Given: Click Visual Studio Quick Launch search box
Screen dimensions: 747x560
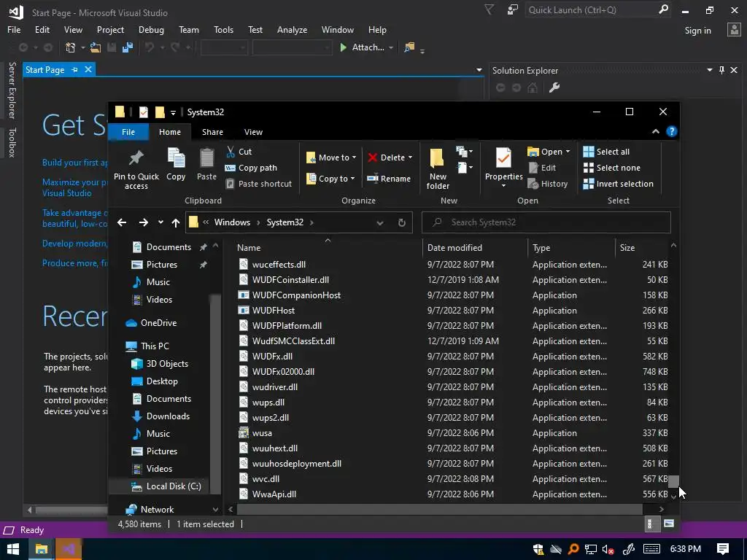Looking at the screenshot, I should point(598,10).
